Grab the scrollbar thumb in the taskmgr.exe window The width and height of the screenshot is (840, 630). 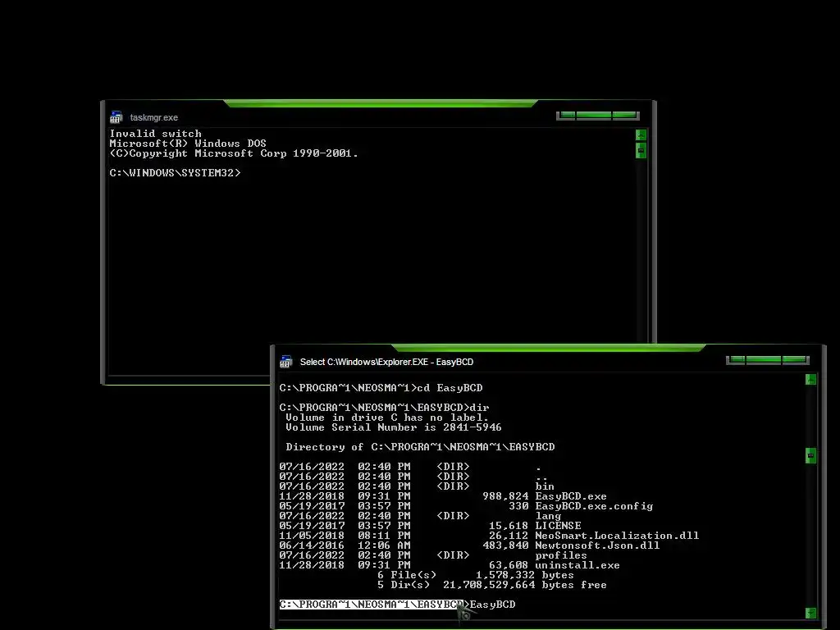[641, 151]
